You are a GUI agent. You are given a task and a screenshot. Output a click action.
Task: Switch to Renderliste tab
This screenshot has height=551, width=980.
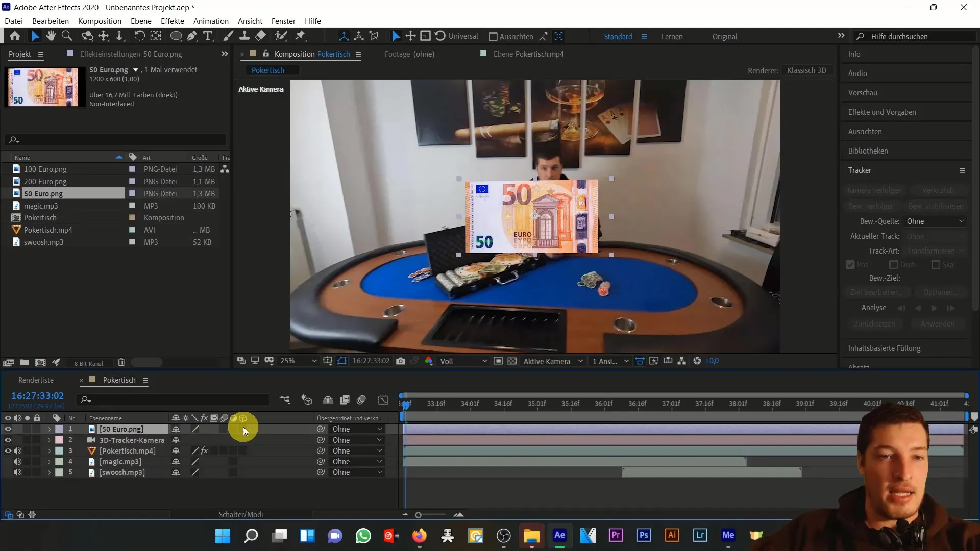[x=36, y=380]
